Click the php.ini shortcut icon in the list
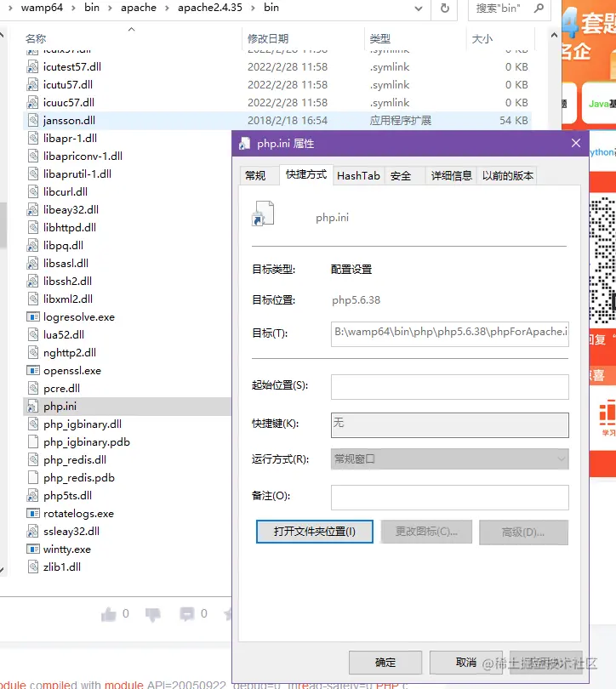Screen dimensions: 616x689 coord(32,406)
